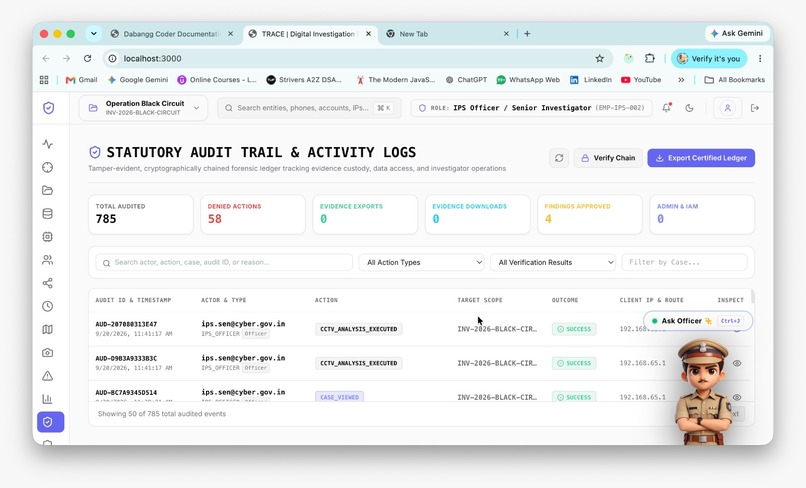Click the Export Certified Ledger button

pos(701,158)
